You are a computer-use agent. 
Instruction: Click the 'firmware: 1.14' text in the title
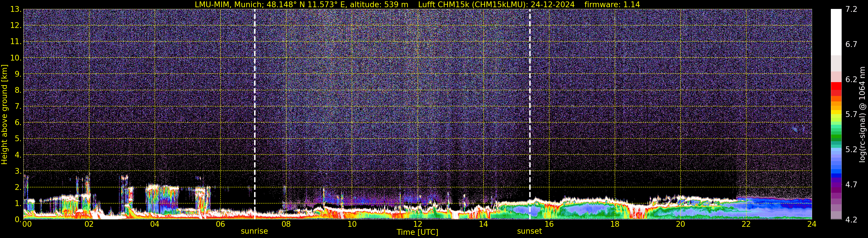(612, 4)
